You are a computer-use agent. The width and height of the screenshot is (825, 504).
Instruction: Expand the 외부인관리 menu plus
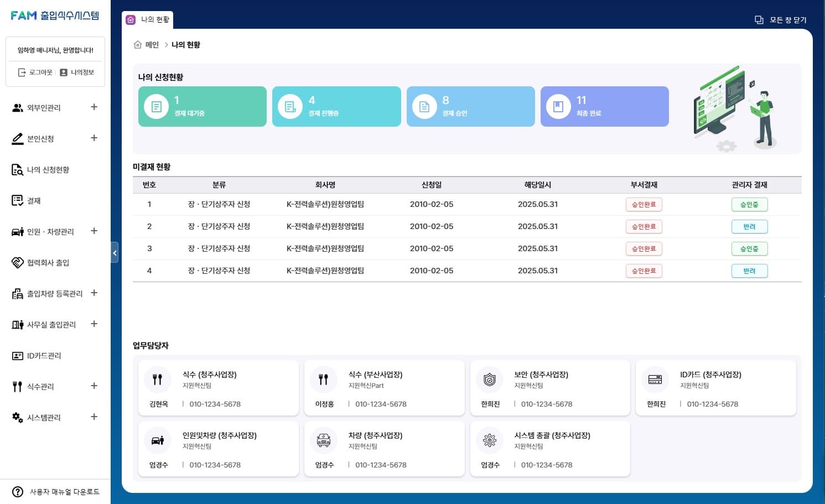pyautogui.click(x=94, y=107)
